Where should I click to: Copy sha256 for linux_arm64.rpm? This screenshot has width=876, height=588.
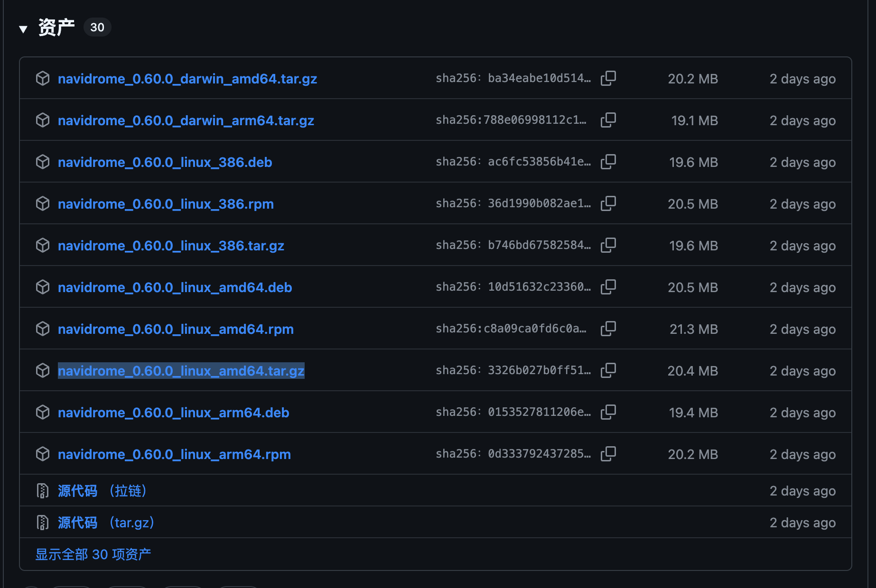pyautogui.click(x=608, y=454)
